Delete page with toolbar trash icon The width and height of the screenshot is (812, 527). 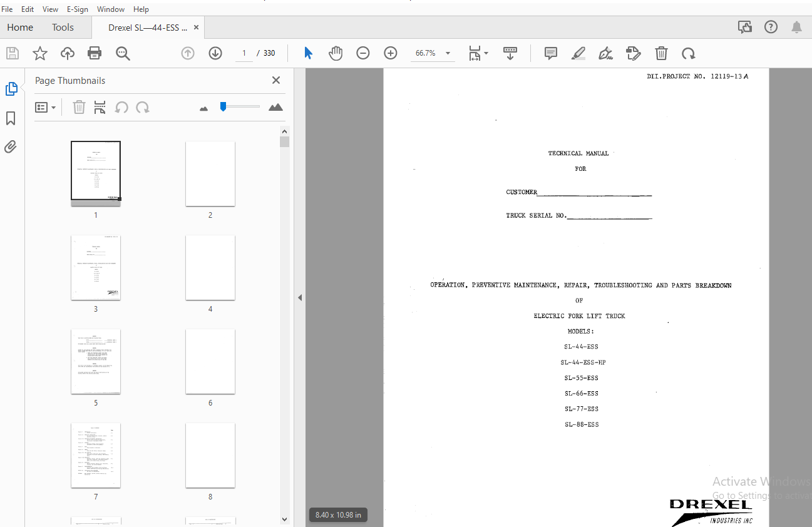(x=661, y=53)
